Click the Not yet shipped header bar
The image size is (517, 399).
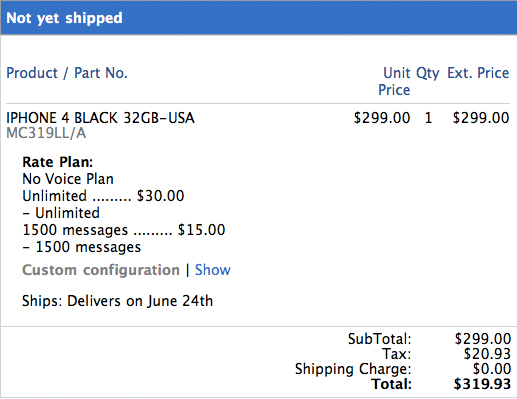pyautogui.click(x=259, y=18)
